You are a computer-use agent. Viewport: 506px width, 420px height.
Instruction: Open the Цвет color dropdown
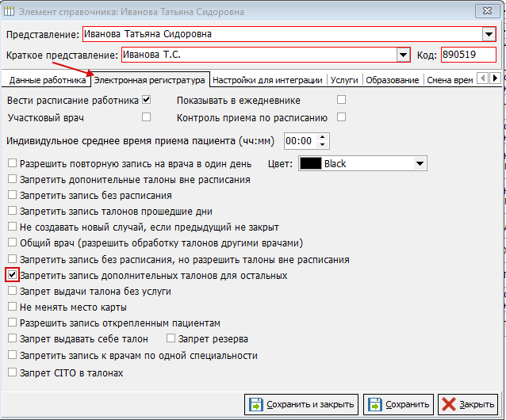click(420, 163)
